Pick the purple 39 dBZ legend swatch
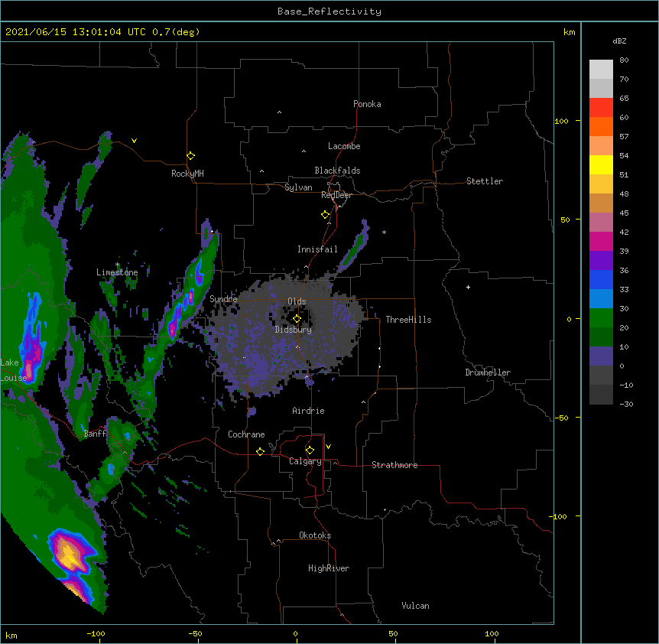Viewport: 659px width, 644px height. coord(601,260)
